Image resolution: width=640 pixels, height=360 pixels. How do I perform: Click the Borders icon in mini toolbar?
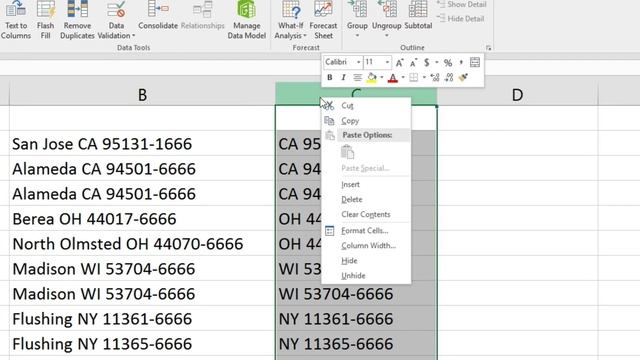tap(413, 78)
